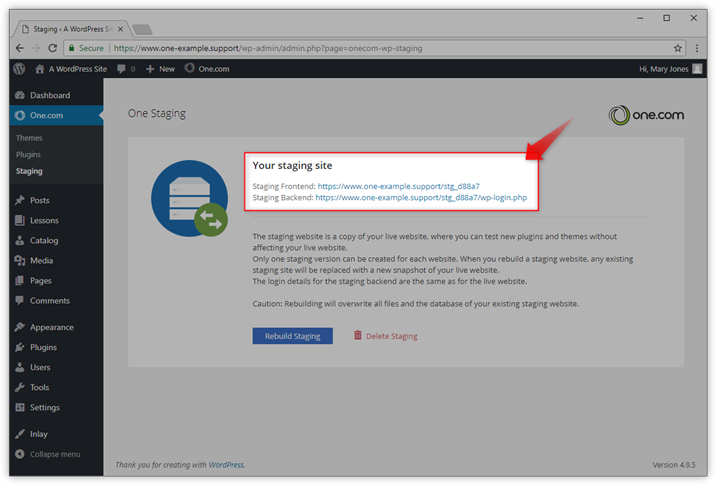This screenshot has width=716, height=485.
Task: Click the Appearance paintbrush icon
Action: (20, 327)
